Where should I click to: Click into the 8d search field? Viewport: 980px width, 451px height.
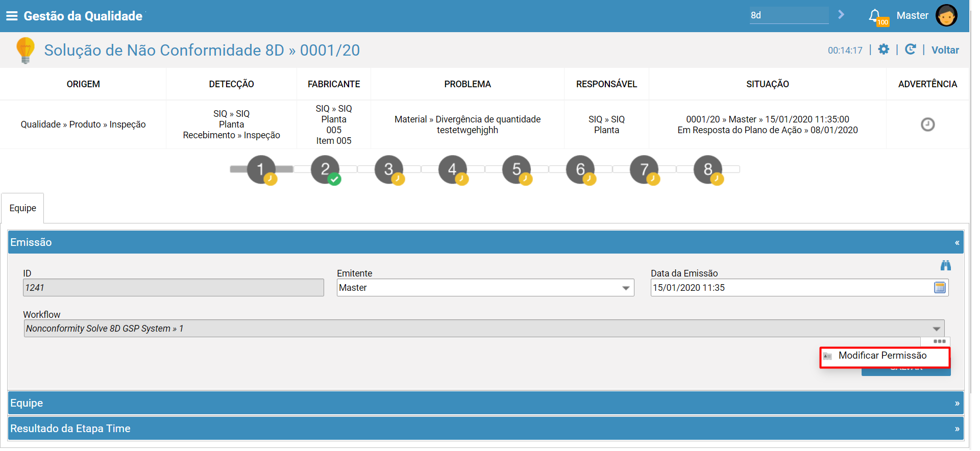pyautogui.click(x=789, y=15)
